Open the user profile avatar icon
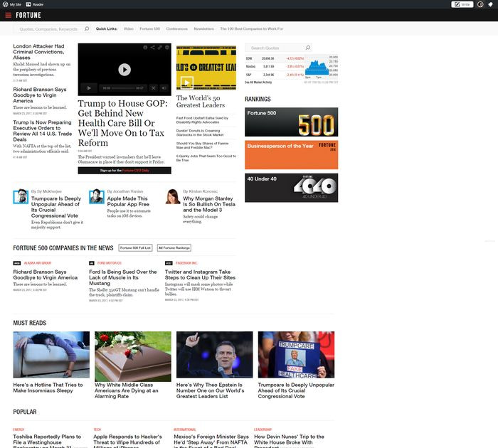This screenshot has height=448, width=498. tap(480, 4)
